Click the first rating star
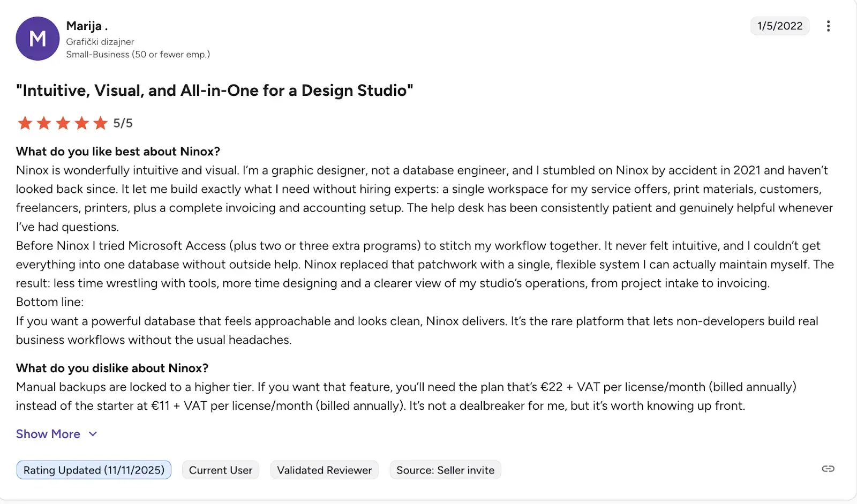Image resolution: width=857 pixels, height=504 pixels. coord(25,123)
